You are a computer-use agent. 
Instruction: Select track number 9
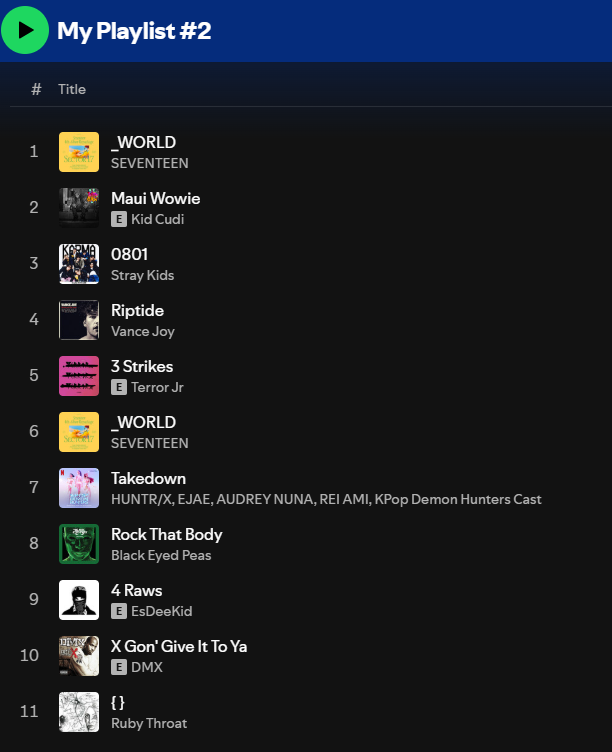tap(34, 600)
